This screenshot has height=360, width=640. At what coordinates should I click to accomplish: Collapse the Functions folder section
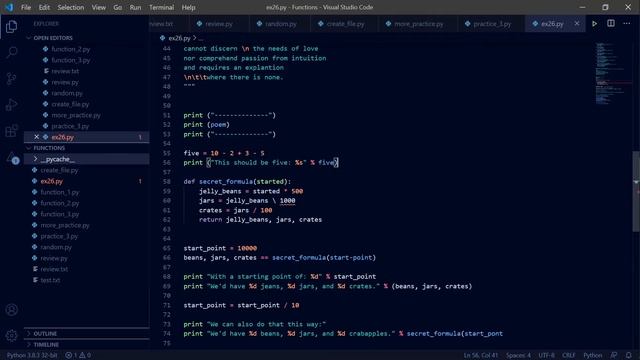[x=49, y=148]
